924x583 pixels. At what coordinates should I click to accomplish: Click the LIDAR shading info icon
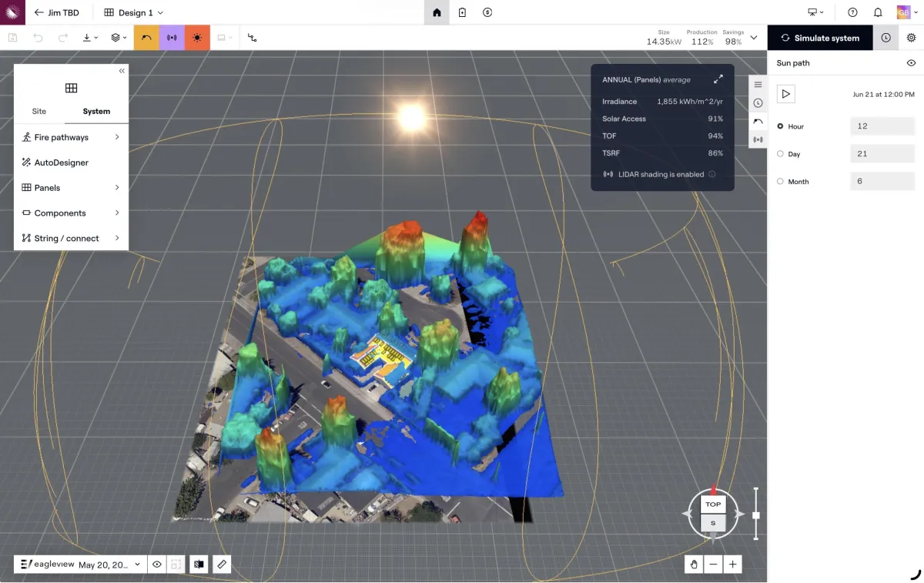coord(711,175)
